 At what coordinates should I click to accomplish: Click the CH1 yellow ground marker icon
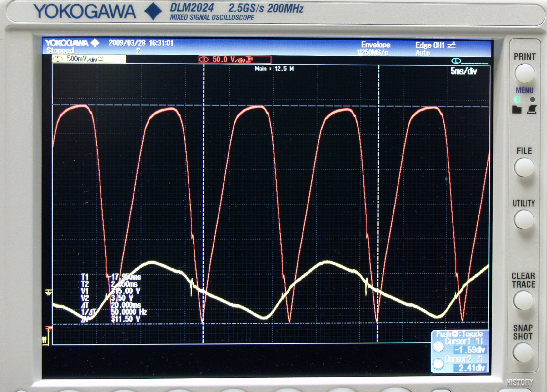click(49, 292)
